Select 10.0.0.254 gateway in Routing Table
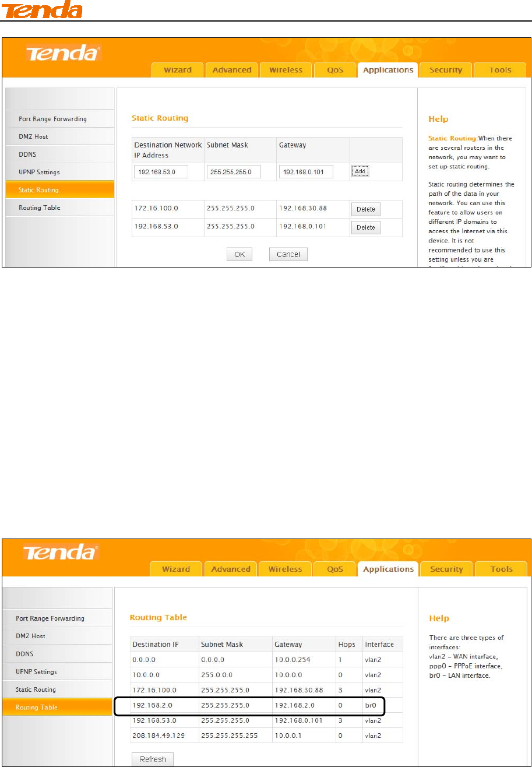532x767 pixels. click(293, 660)
